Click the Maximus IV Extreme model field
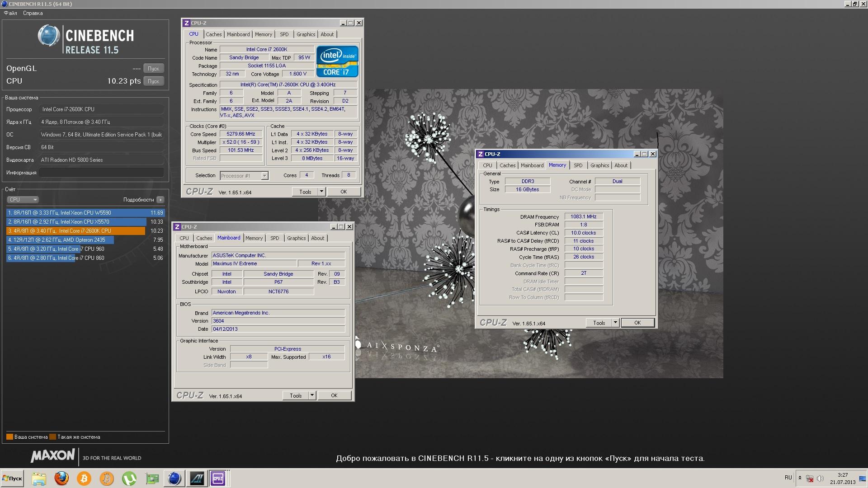Screen dimensions: 868x488 (254, 264)
